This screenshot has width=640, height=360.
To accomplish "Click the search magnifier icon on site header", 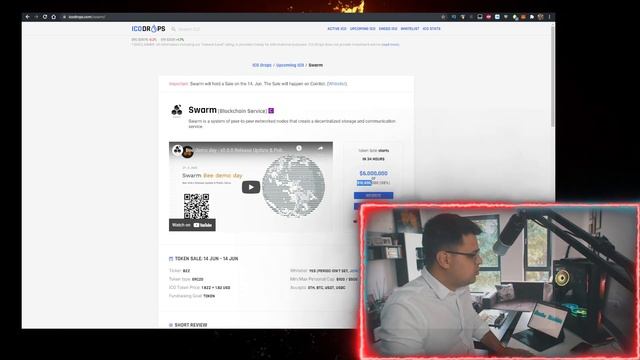I will pyautogui.click(x=173, y=29).
